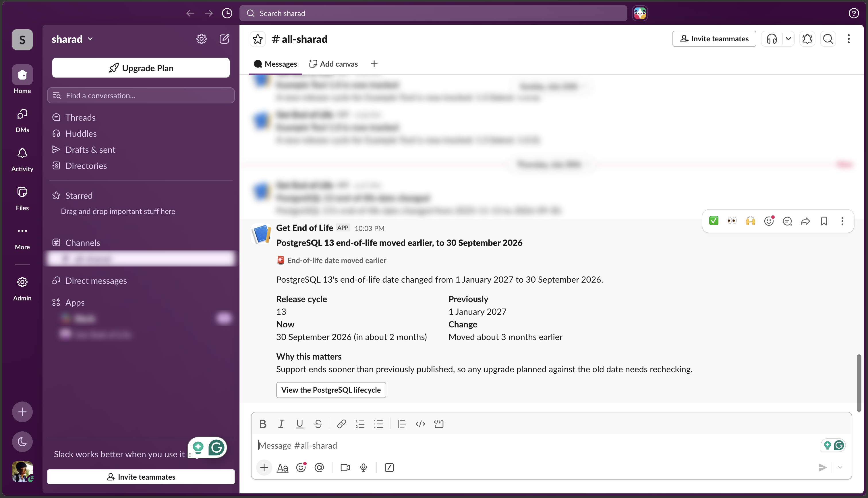Open Activity in the left rail
Screen dimensions: 868x498
[22, 159]
